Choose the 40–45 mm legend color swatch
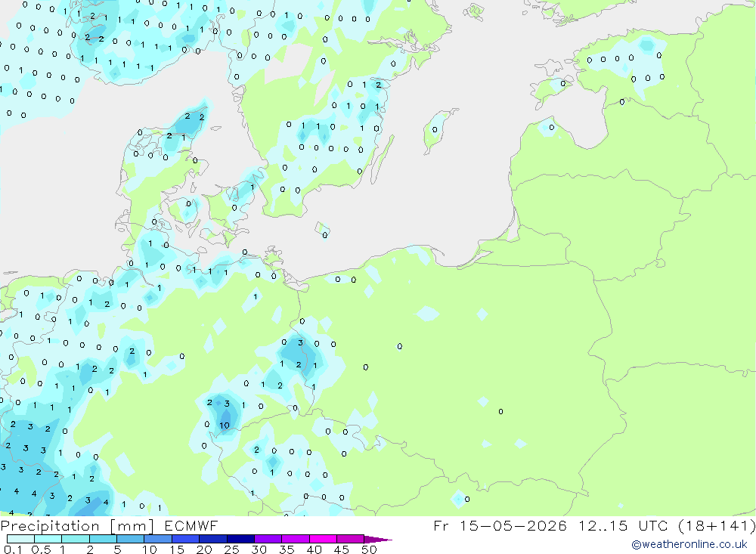The width and height of the screenshot is (756, 554). tap(323, 539)
